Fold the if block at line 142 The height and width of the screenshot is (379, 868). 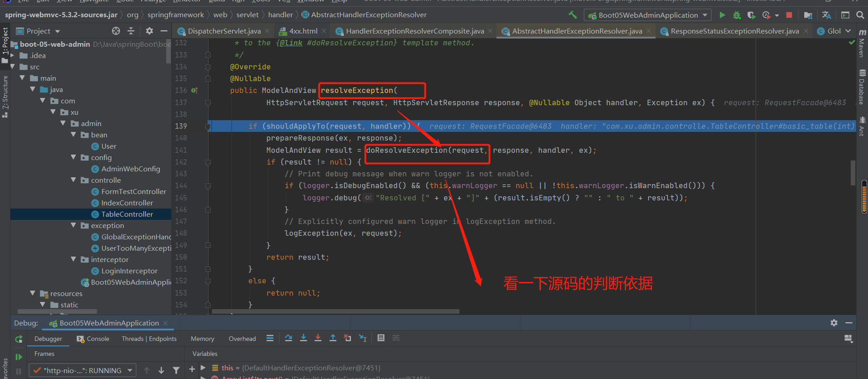[208, 162]
